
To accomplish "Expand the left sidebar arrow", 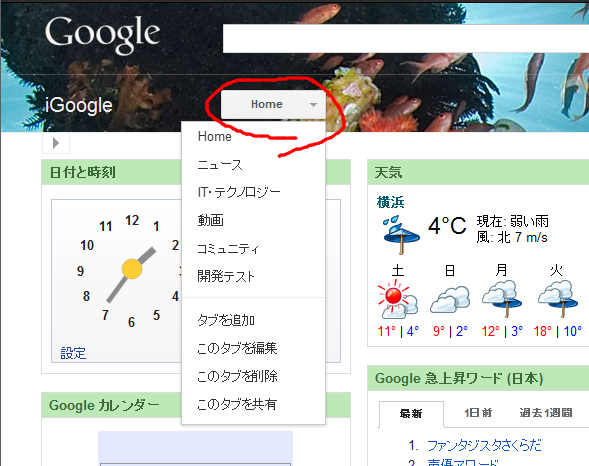I will click(56, 143).
